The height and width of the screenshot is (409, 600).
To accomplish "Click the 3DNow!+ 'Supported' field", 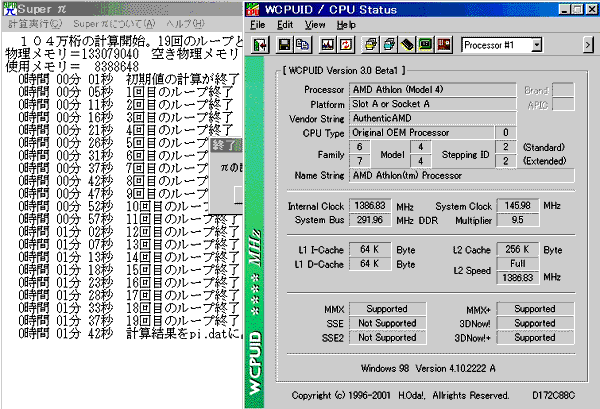I will tap(535, 337).
